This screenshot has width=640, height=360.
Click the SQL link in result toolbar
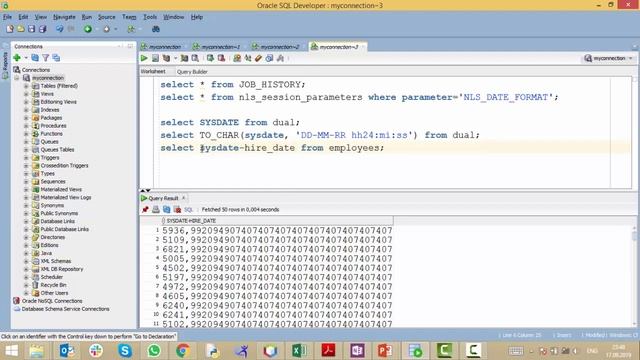(188, 209)
